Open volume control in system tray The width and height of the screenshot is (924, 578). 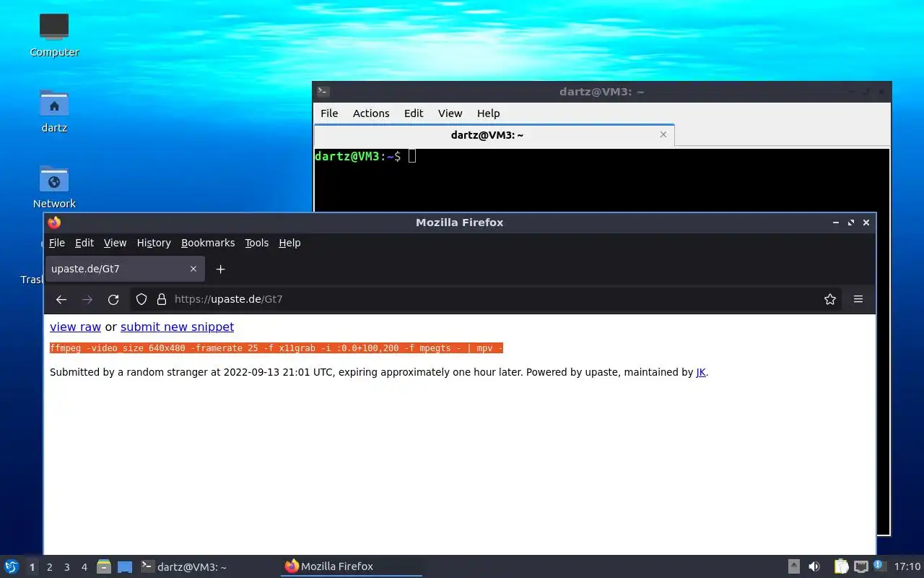coord(814,566)
